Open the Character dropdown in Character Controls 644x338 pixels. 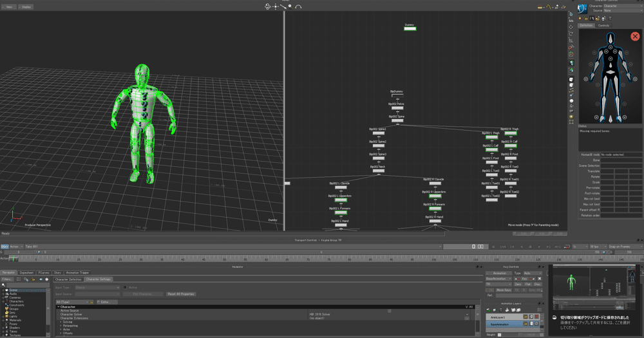pyautogui.click(x=623, y=6)
